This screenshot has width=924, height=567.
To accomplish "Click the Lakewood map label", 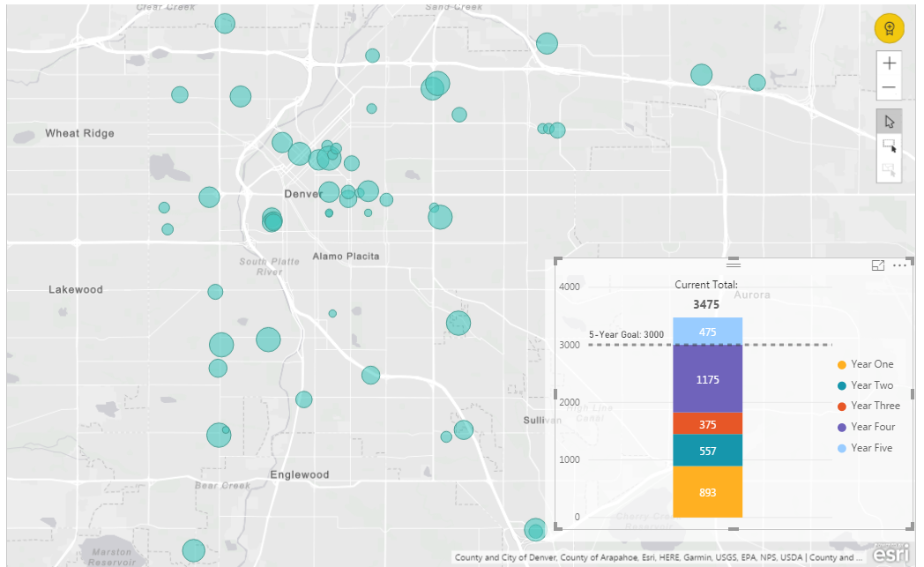I will (76, 289).
